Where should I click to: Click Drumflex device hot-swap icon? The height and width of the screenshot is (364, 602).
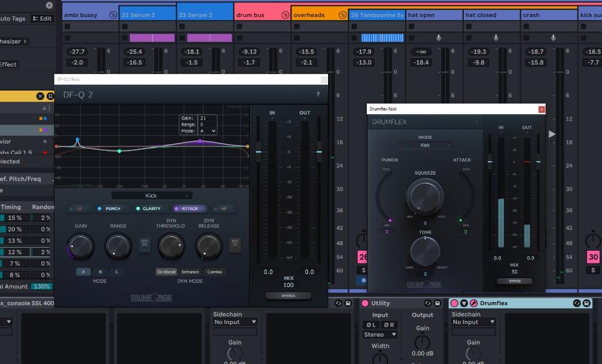[577, 303]
